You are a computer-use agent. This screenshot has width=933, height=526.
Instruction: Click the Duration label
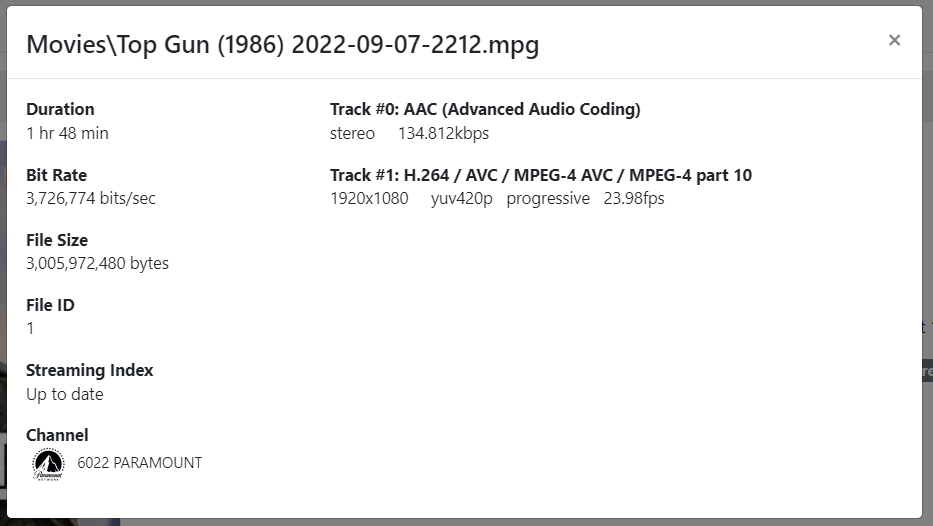[x=60, y=109]
